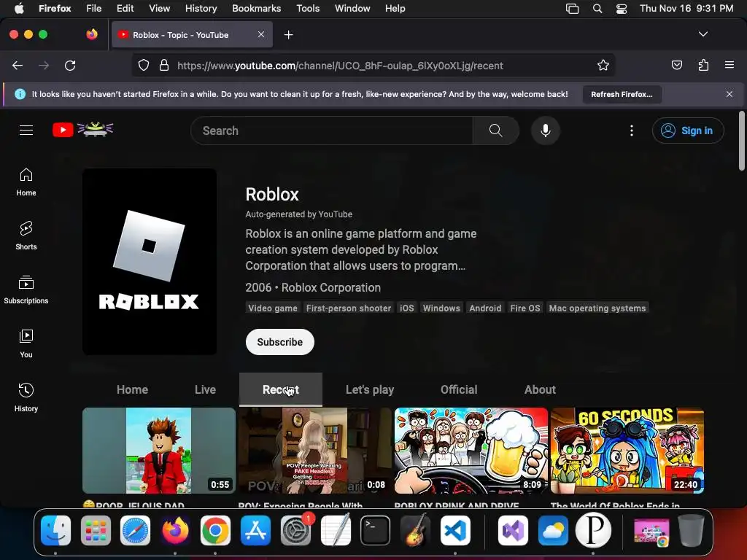Screen dimensions: 747x560
Task: Click the Video game tag
Action: pyautogui.click(x=273, y=308)
